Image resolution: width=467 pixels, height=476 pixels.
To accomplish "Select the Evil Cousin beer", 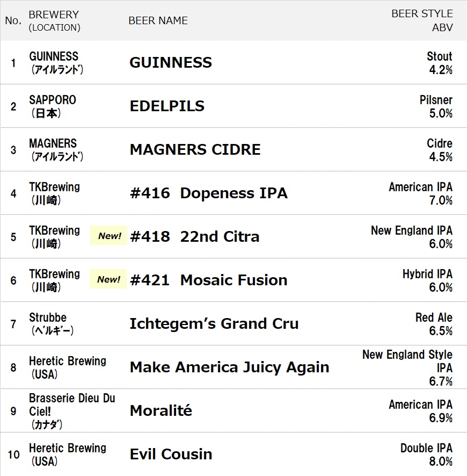I will [x=171, y=454].
